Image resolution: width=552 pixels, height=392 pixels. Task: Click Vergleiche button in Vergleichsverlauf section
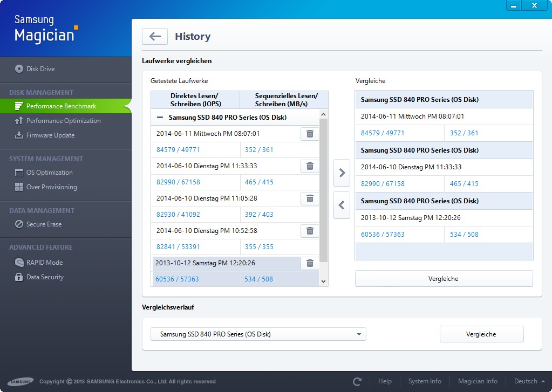pyautogui.click(x=481, y=334)
